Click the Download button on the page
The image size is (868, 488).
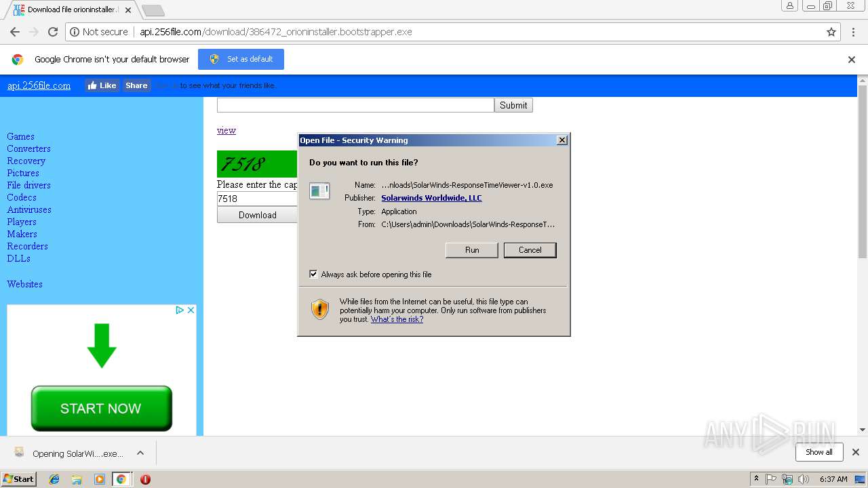tap(257, 215)
